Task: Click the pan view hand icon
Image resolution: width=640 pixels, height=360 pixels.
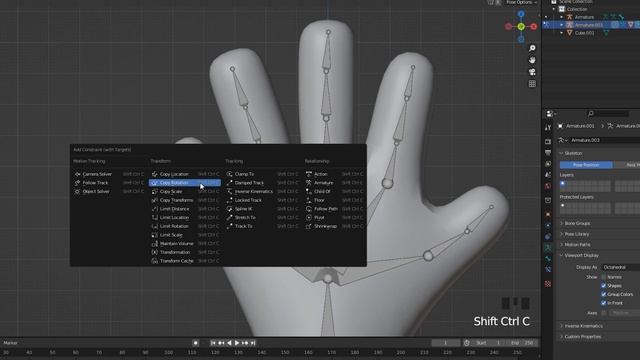Action: point(532,60)
